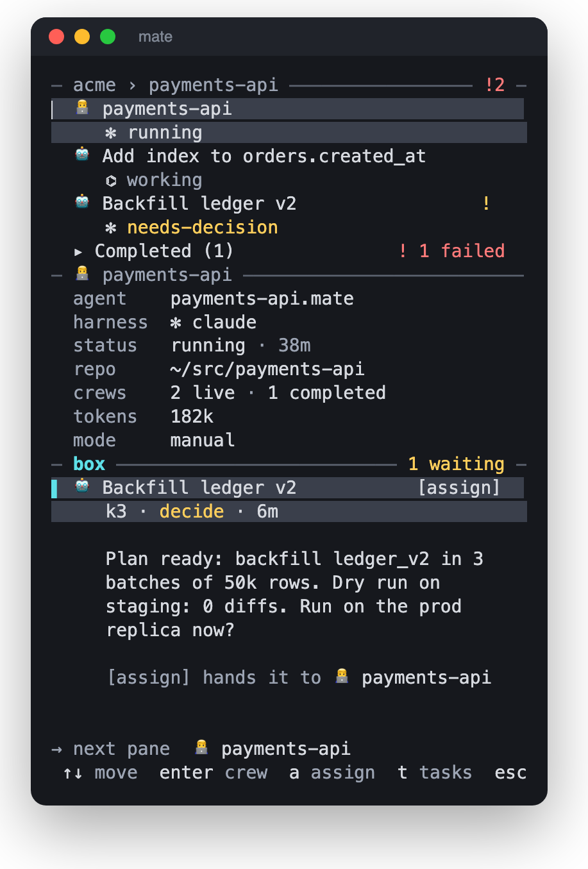Click the cyan box section title
Viewport: 588px width, 869px height.
[x=89, y=464]
